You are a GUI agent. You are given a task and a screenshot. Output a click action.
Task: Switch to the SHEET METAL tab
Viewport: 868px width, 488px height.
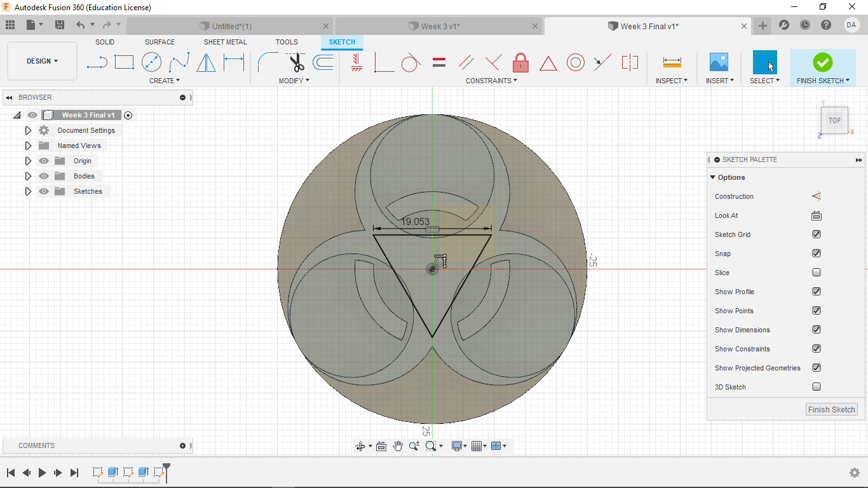(226, 42)
